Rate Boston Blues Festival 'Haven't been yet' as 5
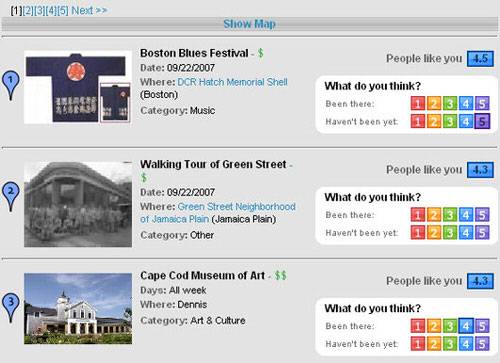The width and height of the screenshot is (500, 363). (482, 121)
